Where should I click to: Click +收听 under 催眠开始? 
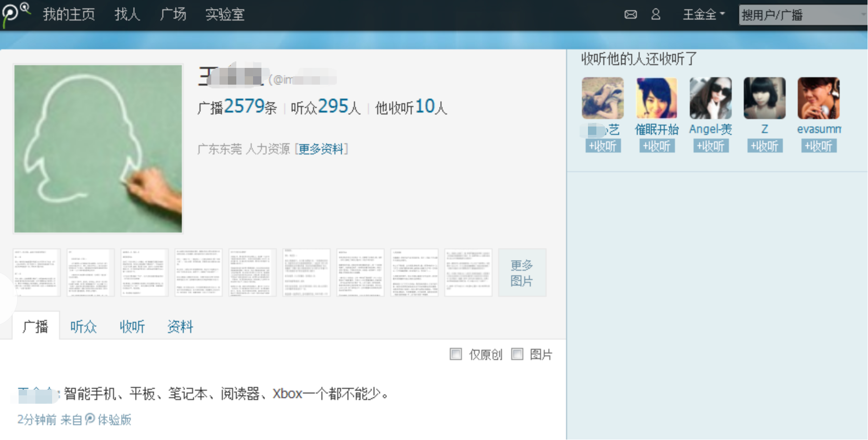(x=657, y=146)
